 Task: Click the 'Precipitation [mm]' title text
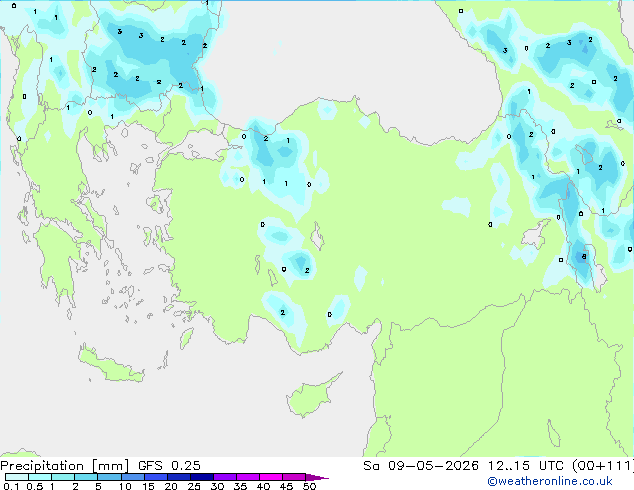pyautogui.click(x=65, y=466)
